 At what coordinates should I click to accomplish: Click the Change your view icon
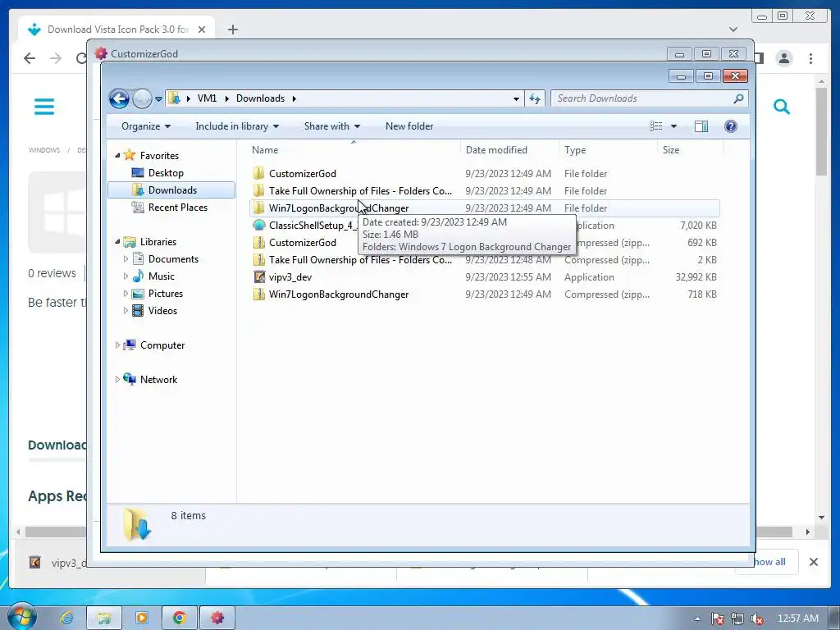(655, 126)
